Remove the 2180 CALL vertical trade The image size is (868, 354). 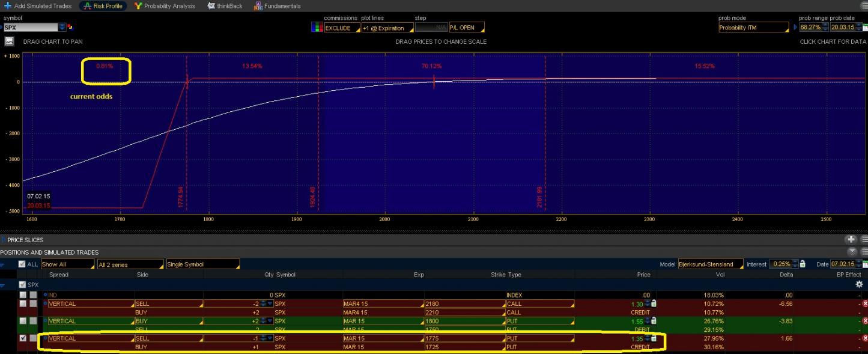[865, 304]
